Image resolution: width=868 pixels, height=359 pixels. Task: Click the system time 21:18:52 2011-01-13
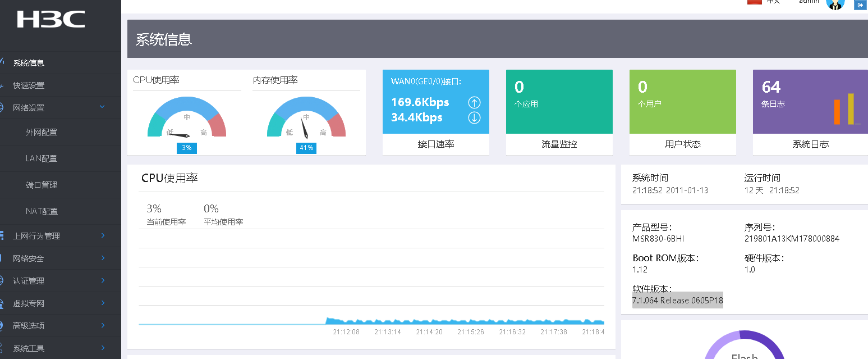(x=670, y=190)
